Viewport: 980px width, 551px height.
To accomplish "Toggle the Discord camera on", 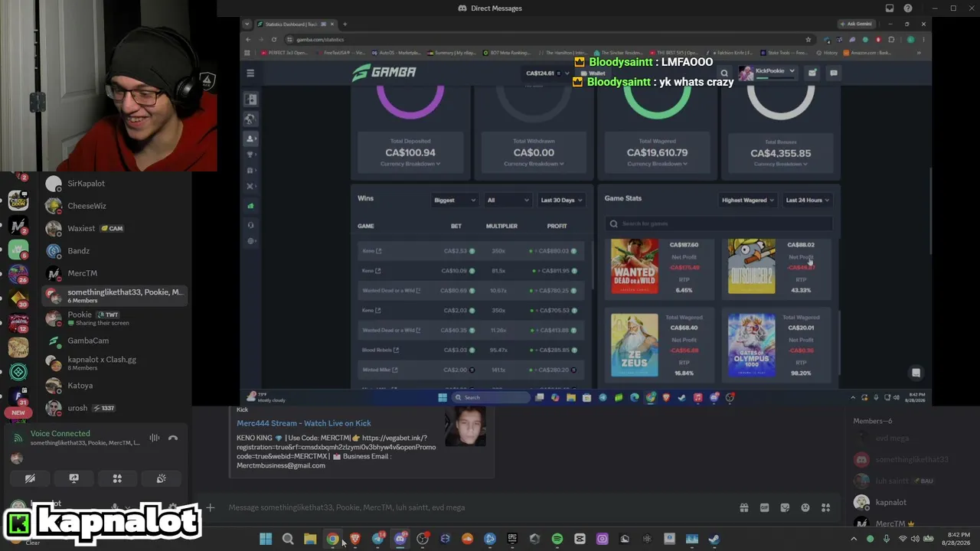I will pos(30,478).
